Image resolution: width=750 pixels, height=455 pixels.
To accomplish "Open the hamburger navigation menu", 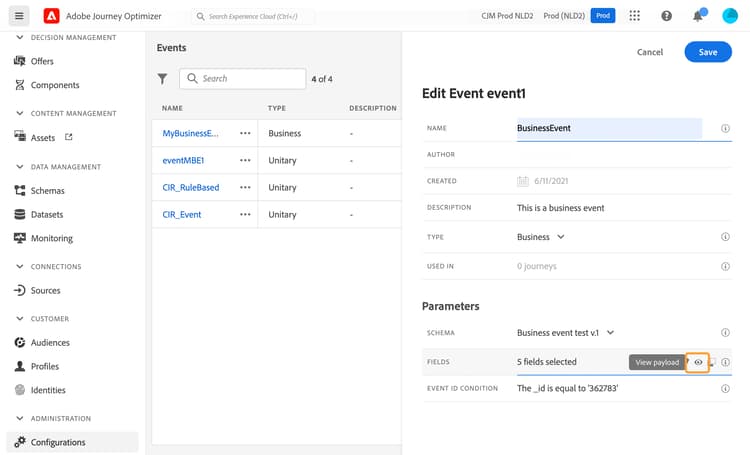I will 20,16.
